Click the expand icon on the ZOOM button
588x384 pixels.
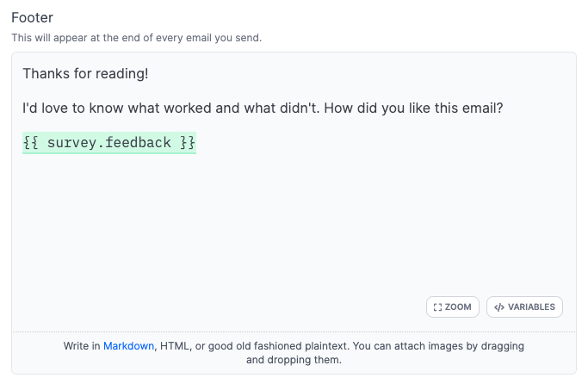point(438,307)
